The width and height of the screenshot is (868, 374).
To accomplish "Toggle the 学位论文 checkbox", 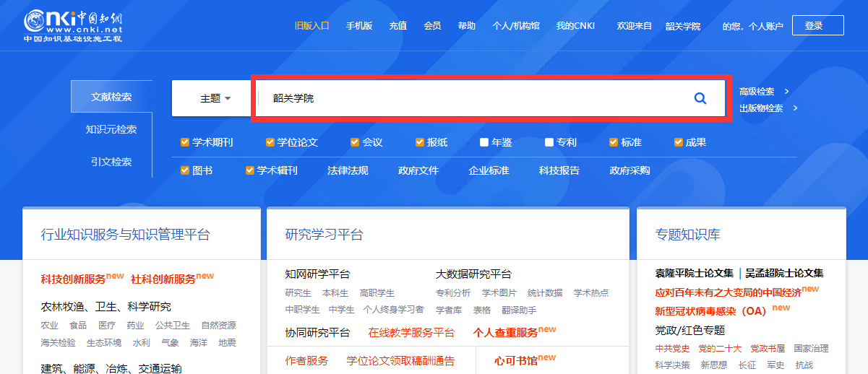I will (270, 142).
